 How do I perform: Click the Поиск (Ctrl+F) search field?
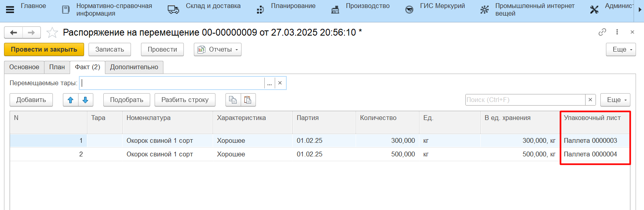[525, 100]
